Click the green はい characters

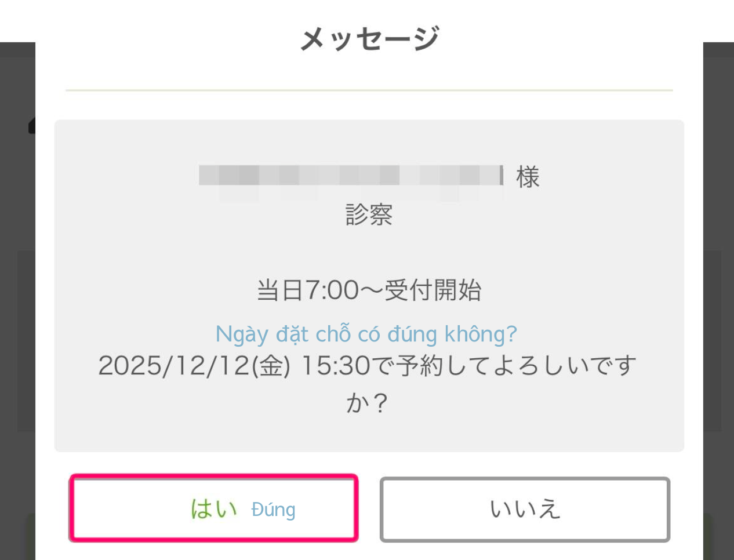[214, 509]
